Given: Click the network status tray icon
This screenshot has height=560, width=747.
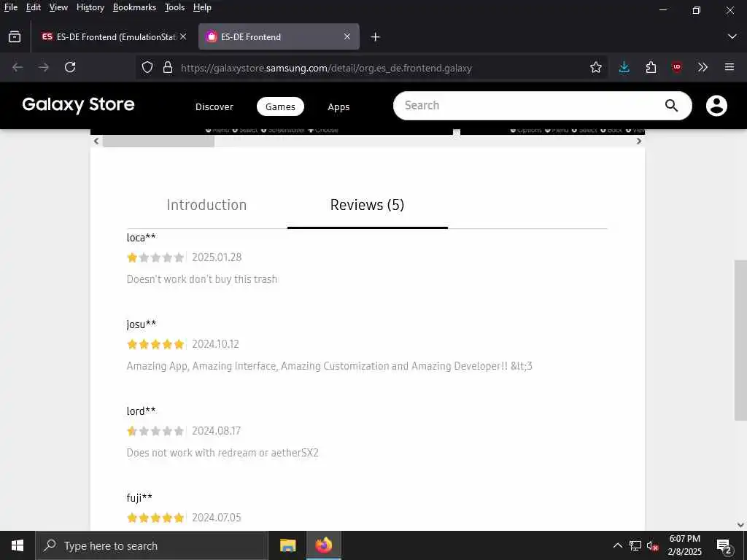Looking at the screenshot, I should point(635,545).
